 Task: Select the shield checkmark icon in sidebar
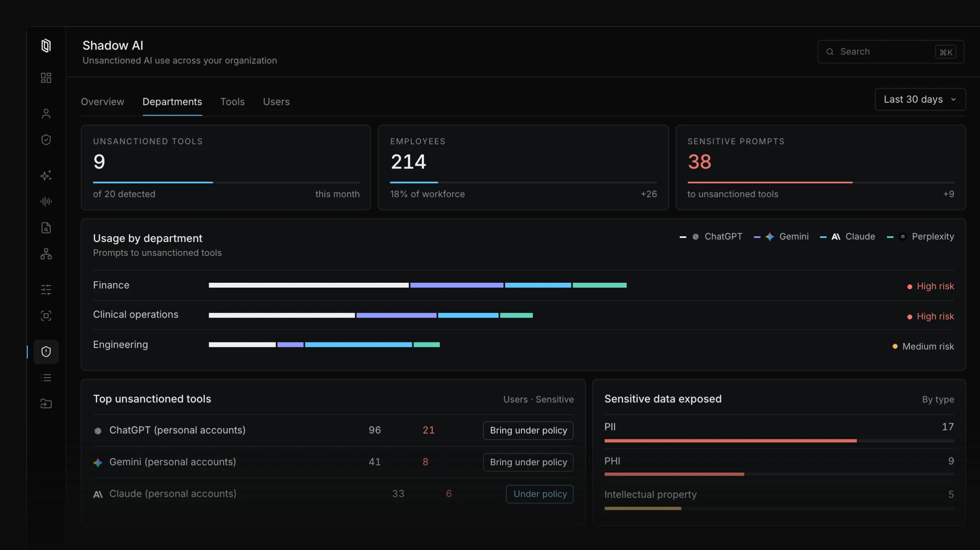point(46,140)
